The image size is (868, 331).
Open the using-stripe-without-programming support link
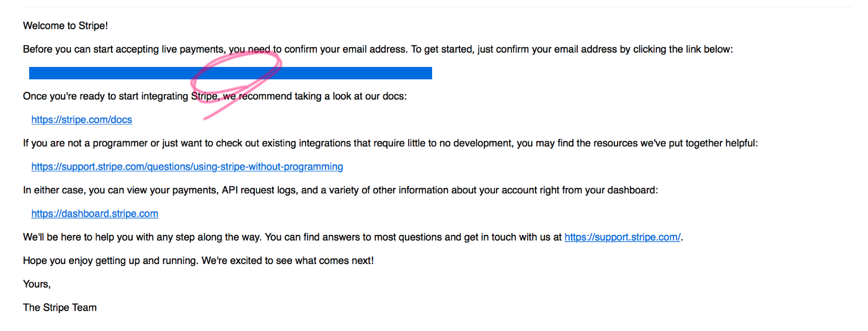coord(187,167)
